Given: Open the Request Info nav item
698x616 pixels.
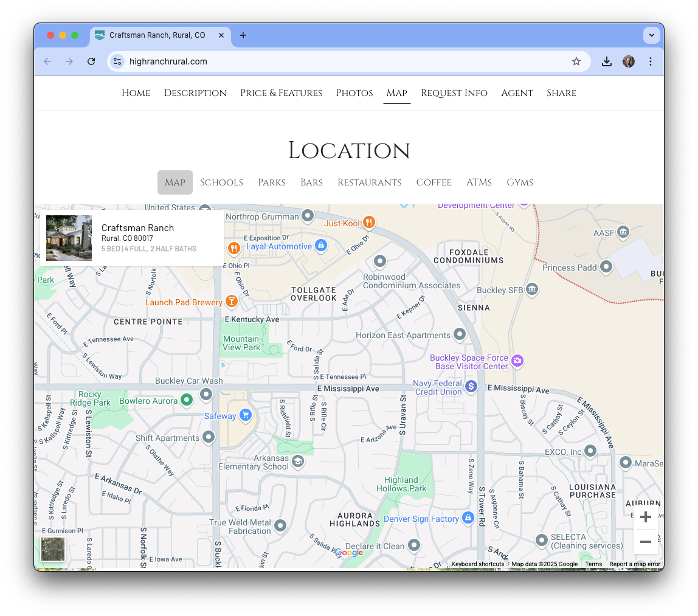Looking at the screenshot, I should pos(454,93).
